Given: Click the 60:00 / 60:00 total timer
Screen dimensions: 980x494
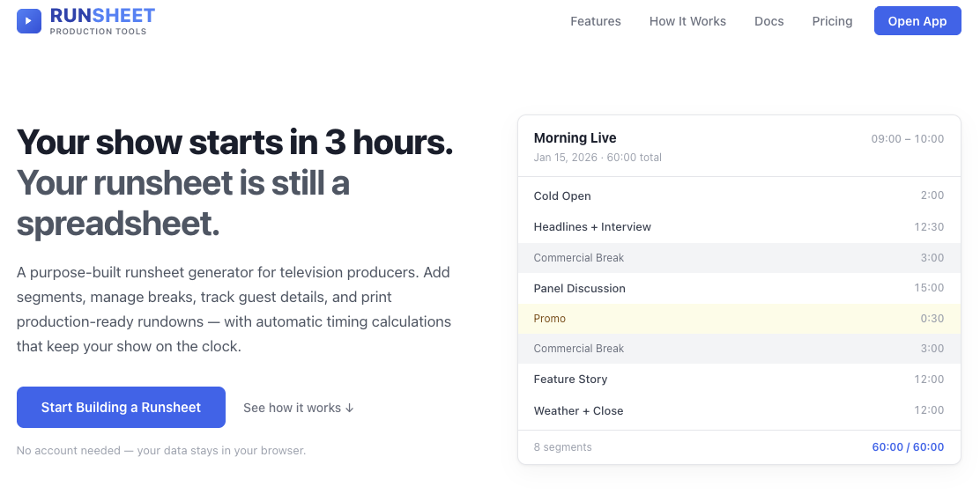Looking at the screenshot, I should tap(908, 447).
